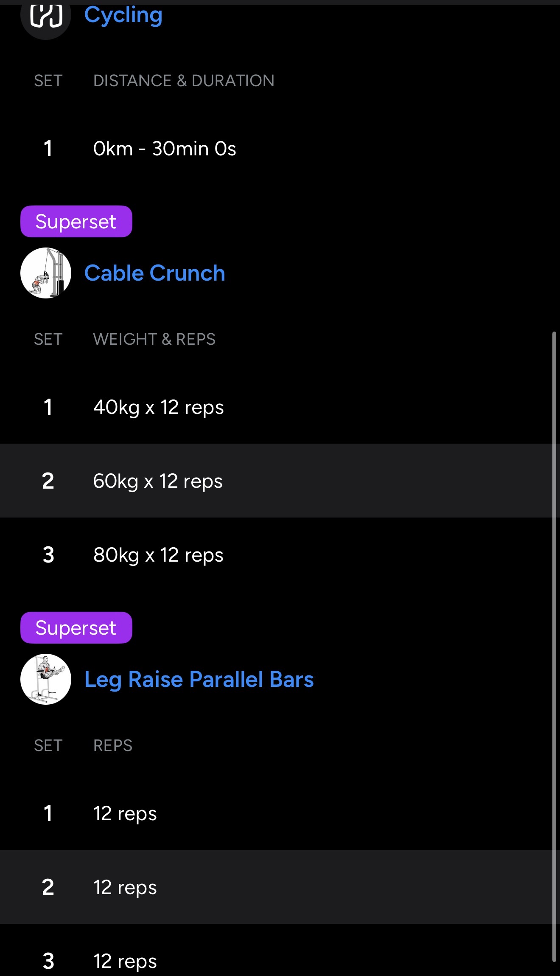Tap the SET column header under Cable Crunch

tap(48, 339)
